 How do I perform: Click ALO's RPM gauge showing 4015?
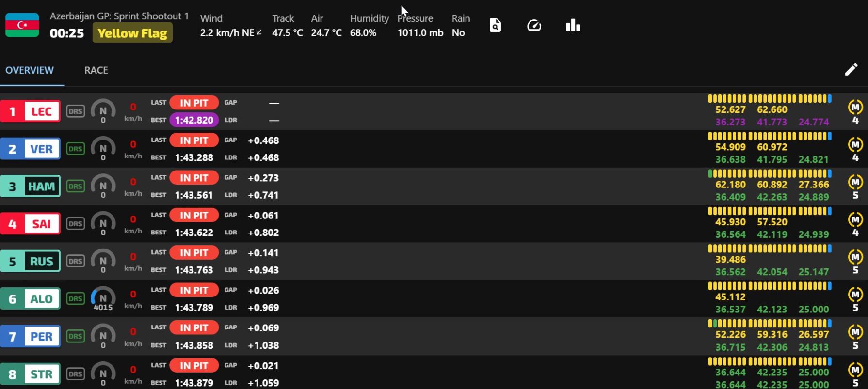(x=103, y=299)
